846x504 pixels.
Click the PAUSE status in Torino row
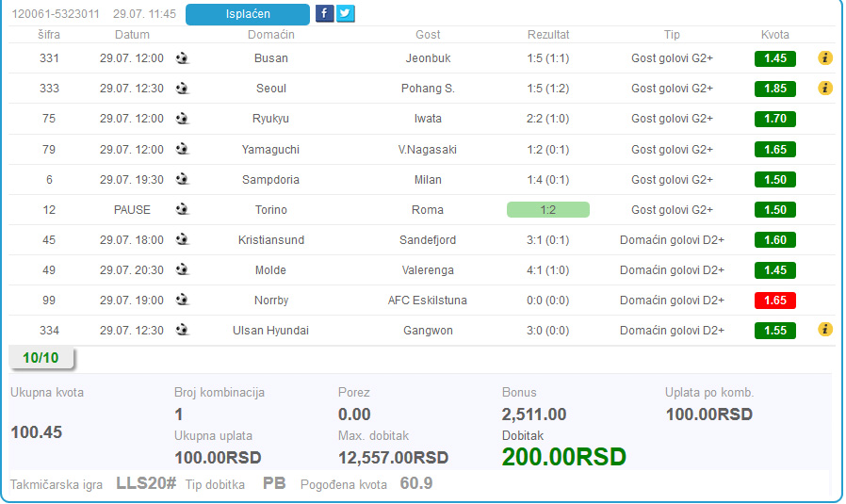coord(132,210)
